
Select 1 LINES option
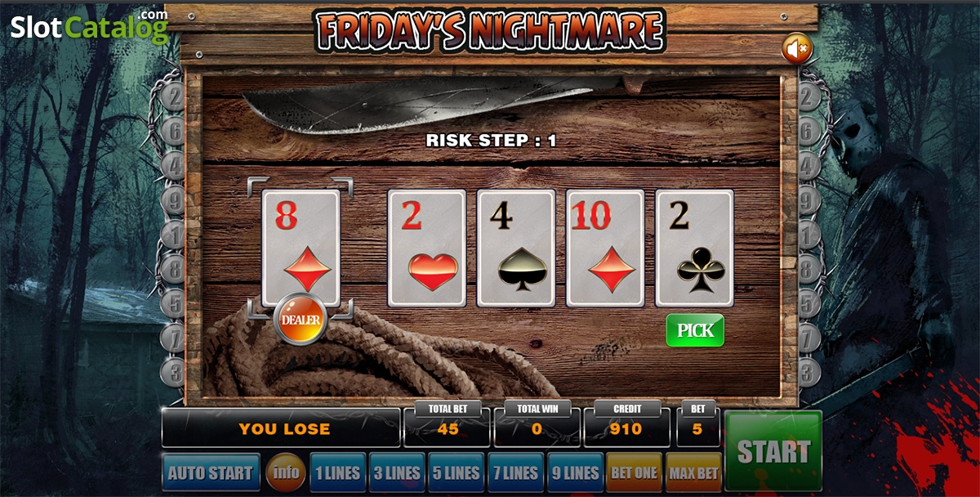[337, 472]
